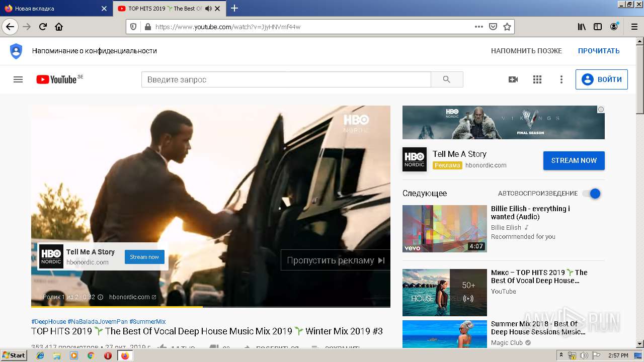Click the STREAM NOW sidebar button
644x362 pixels.
click(x=574, y=160)
